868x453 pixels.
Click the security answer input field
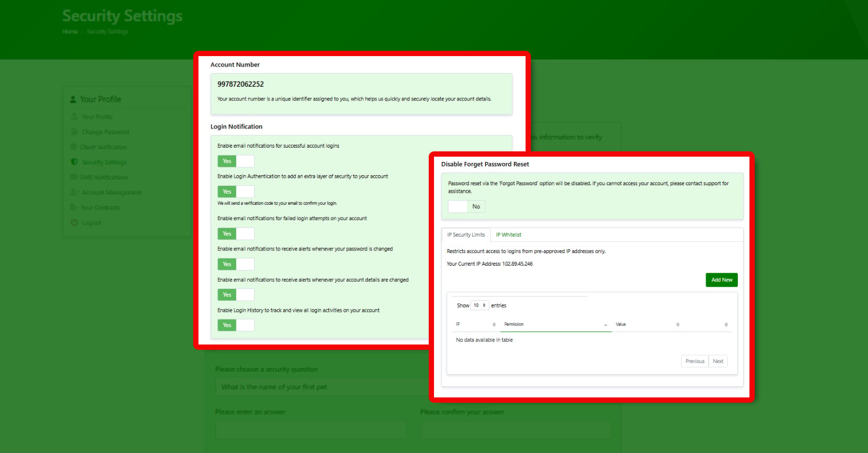click(x=311, y=430)
